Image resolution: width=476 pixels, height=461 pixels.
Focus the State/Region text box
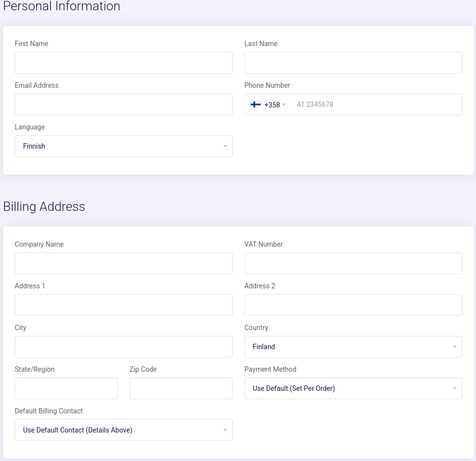pos(66,388)
